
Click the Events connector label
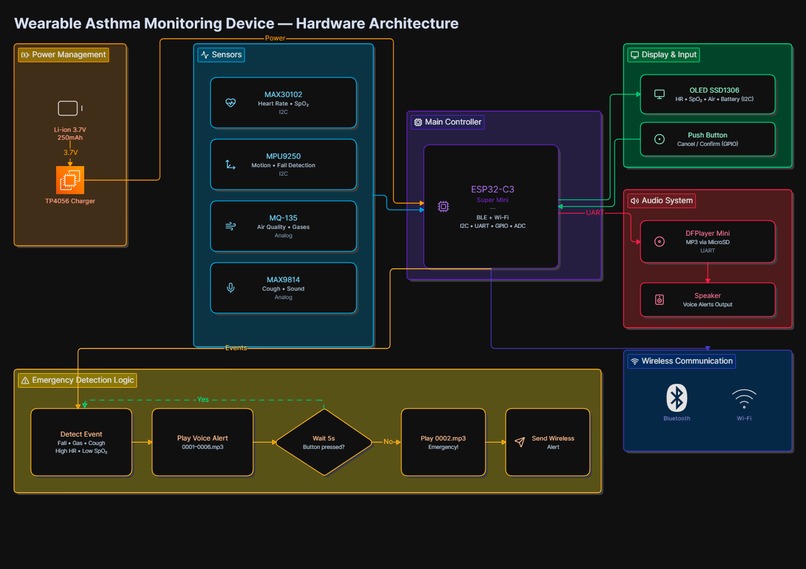[236, 348]
